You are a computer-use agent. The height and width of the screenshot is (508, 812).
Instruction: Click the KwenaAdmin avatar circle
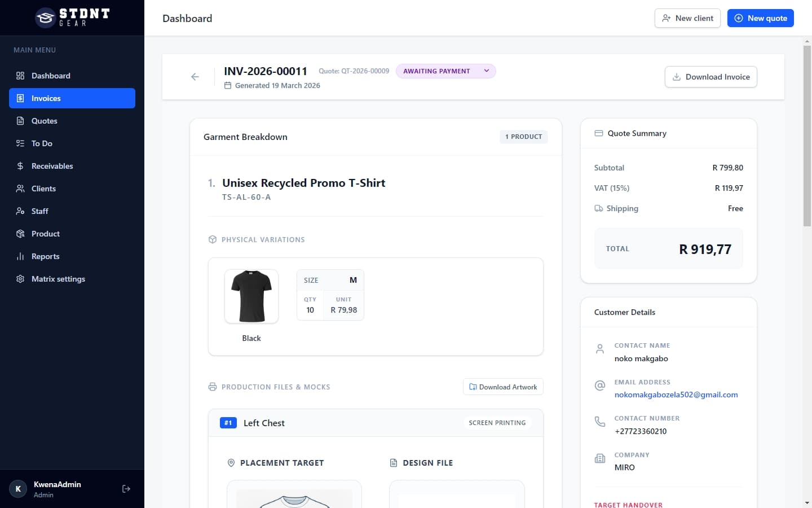[x=18, y=489]
